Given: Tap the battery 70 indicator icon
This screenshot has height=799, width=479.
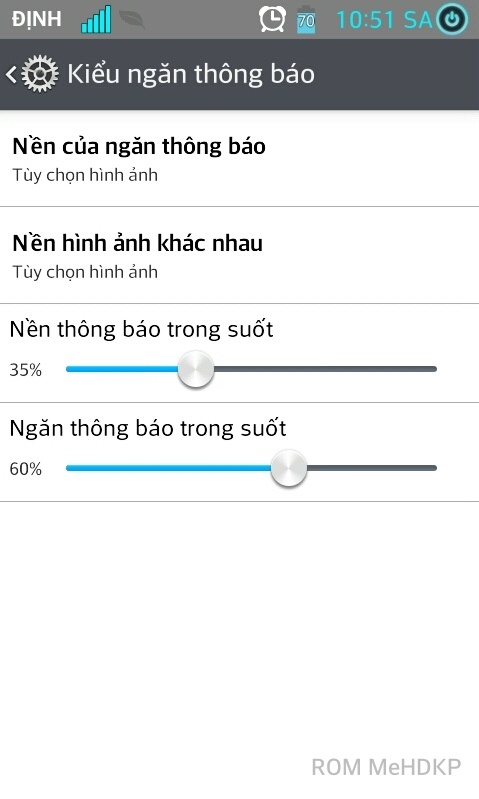Looking at the screenshot, I should (306, 19).
